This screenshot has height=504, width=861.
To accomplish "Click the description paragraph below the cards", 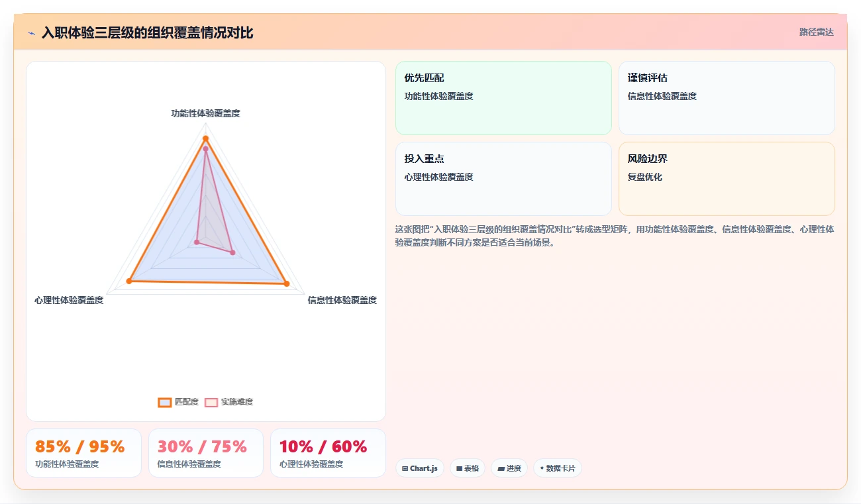I will pyautogui.click(x=614, y=236).
